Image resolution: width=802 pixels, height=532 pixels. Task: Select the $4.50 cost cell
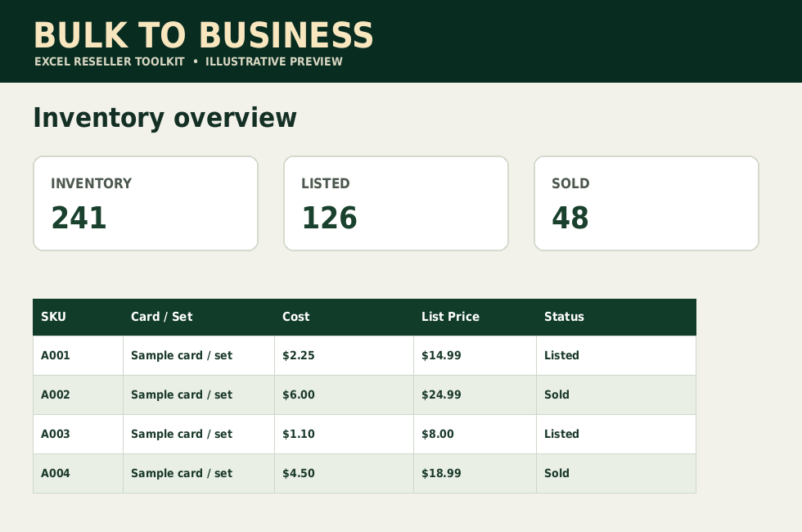(x=344, y=474)
